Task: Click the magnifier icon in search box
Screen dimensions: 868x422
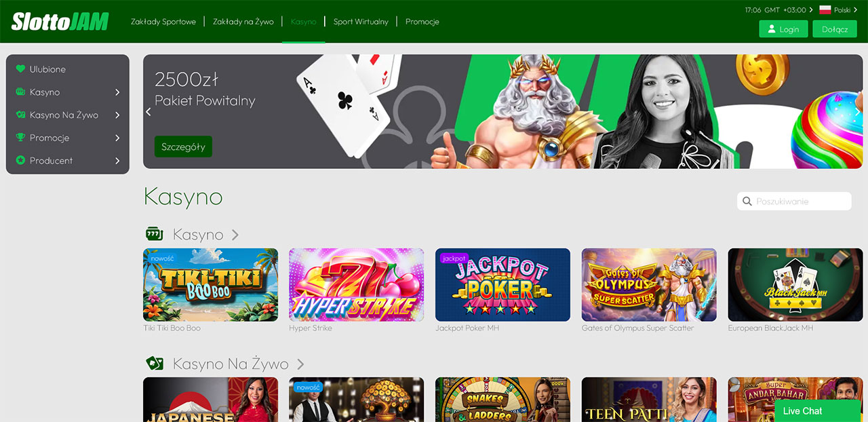Action: 747,202
